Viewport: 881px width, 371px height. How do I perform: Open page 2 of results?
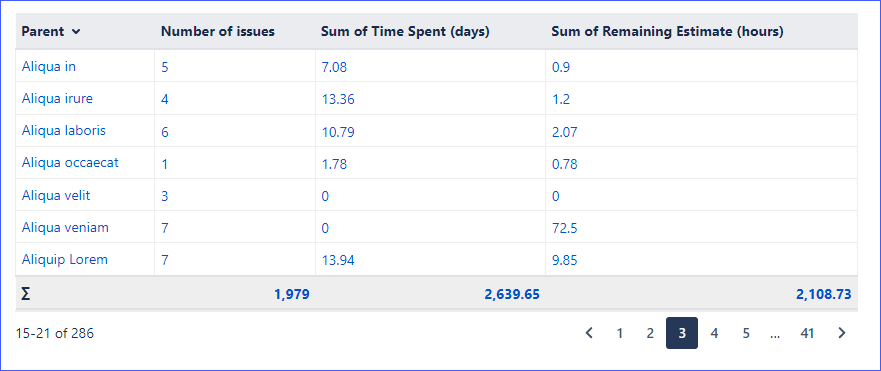click(650, 333)
